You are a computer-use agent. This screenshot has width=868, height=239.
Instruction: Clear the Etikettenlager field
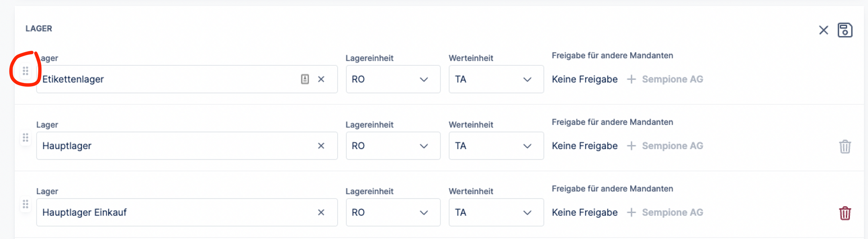pos(321,79)
